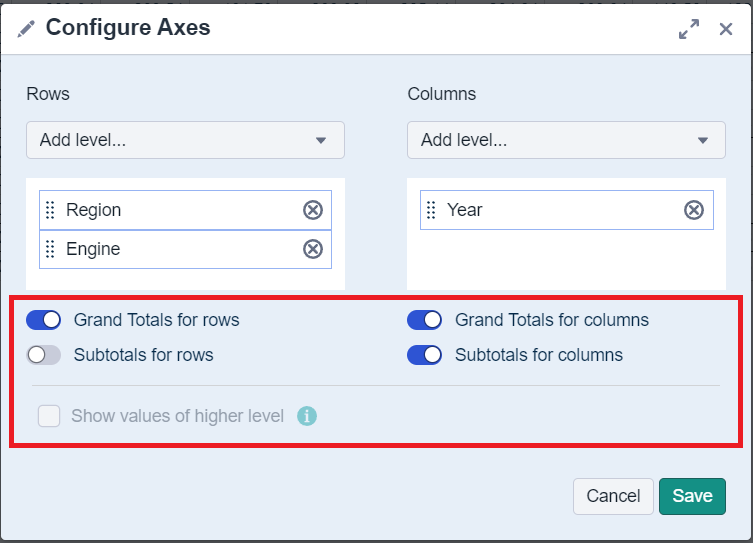Click the pencil icon in the title

coord(26,28)
